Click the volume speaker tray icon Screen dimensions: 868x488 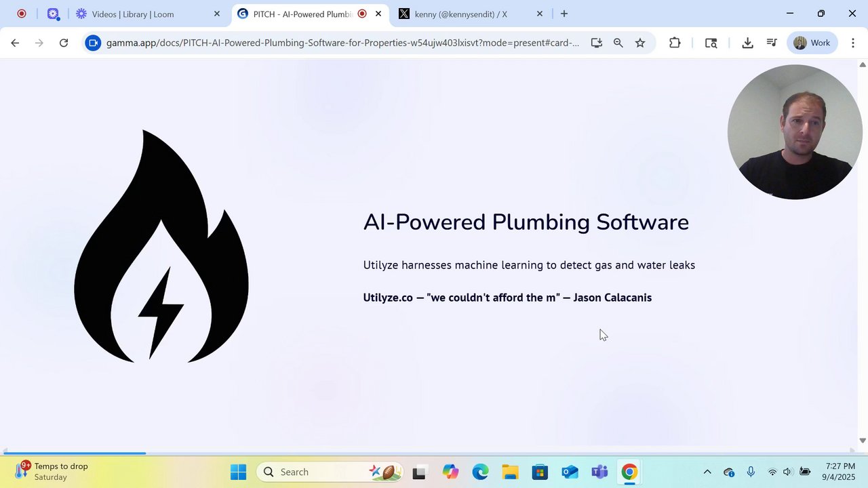(x=787, y=472)
